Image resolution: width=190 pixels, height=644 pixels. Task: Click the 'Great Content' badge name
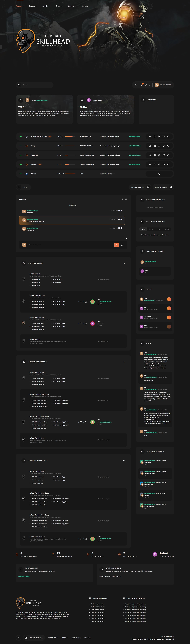pyautogui.click(x=149, y=506)
